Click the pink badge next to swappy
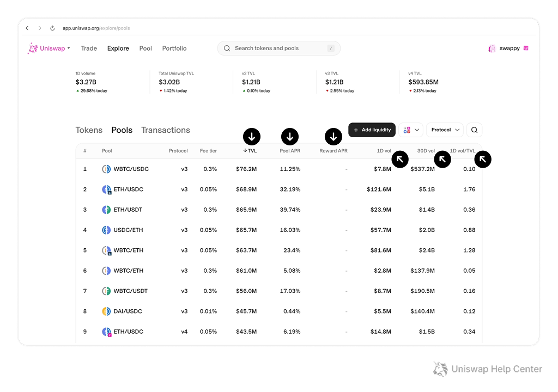 pyautogui.click(x=526, y=48)
